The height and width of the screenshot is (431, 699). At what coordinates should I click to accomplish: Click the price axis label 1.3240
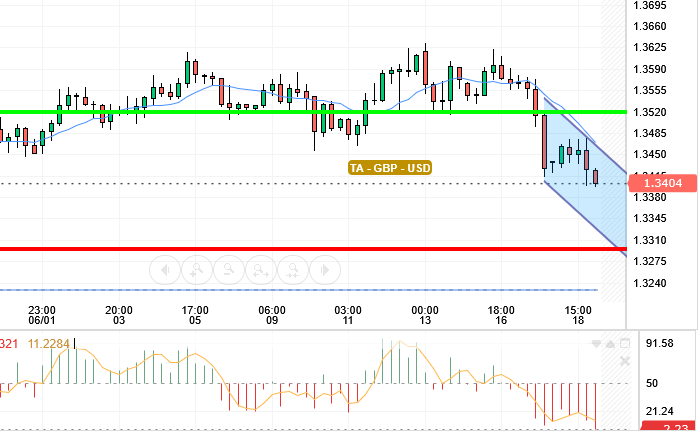(650, 283)
